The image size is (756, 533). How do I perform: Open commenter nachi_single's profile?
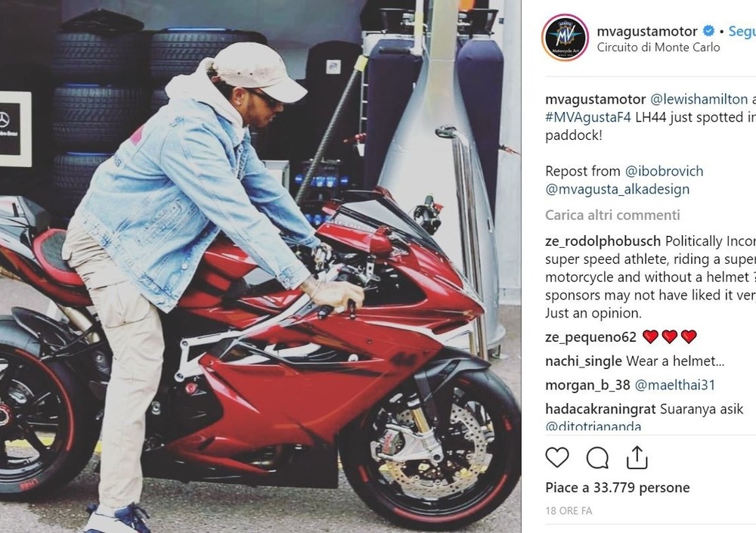(584, 361)
